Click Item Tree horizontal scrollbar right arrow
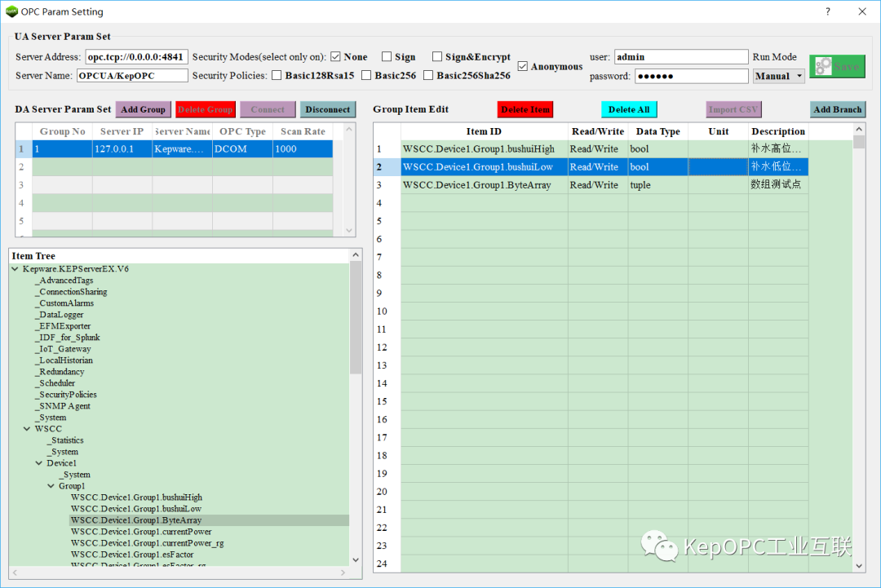 (343, 573)
